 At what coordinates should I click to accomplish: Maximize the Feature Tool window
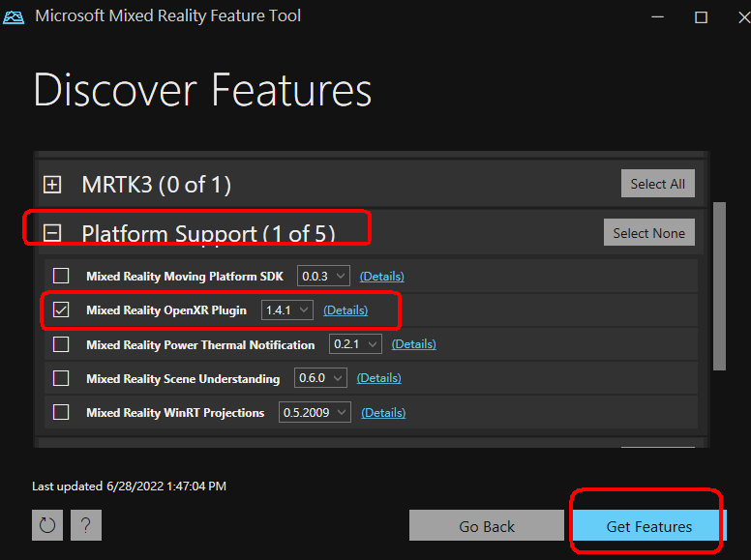pos(701,17)
